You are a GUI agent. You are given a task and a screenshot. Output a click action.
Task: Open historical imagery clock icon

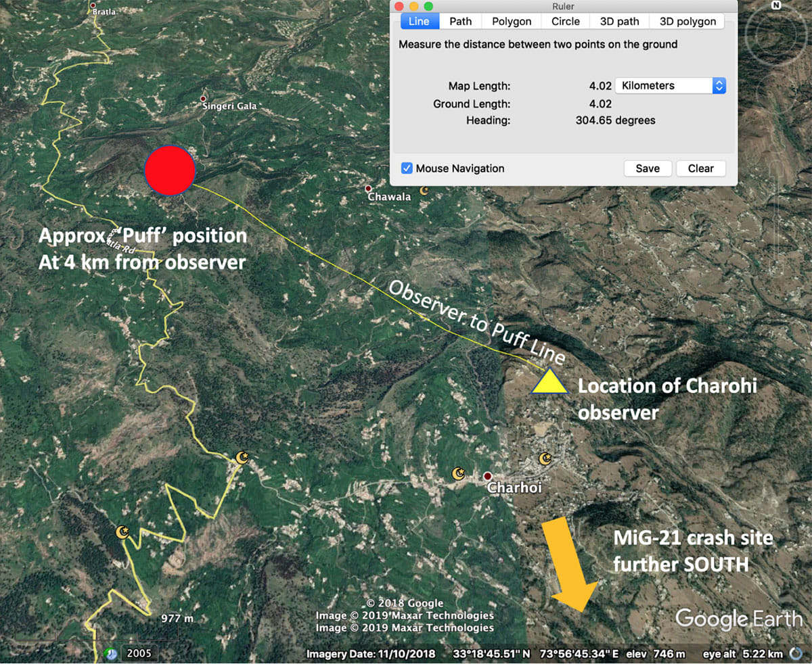pyautogui.click(x=112, y=654)
